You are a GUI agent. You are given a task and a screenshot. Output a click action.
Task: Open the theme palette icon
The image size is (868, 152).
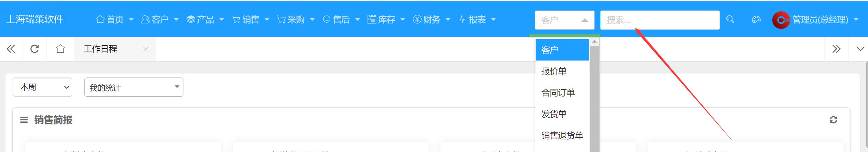coord(756,19)
